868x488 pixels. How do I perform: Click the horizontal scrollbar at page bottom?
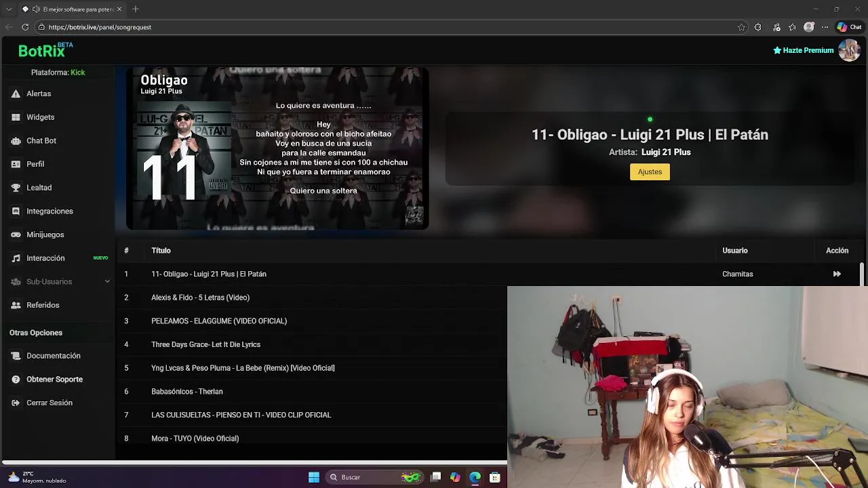pyautogui.click(x=254, y=463)
